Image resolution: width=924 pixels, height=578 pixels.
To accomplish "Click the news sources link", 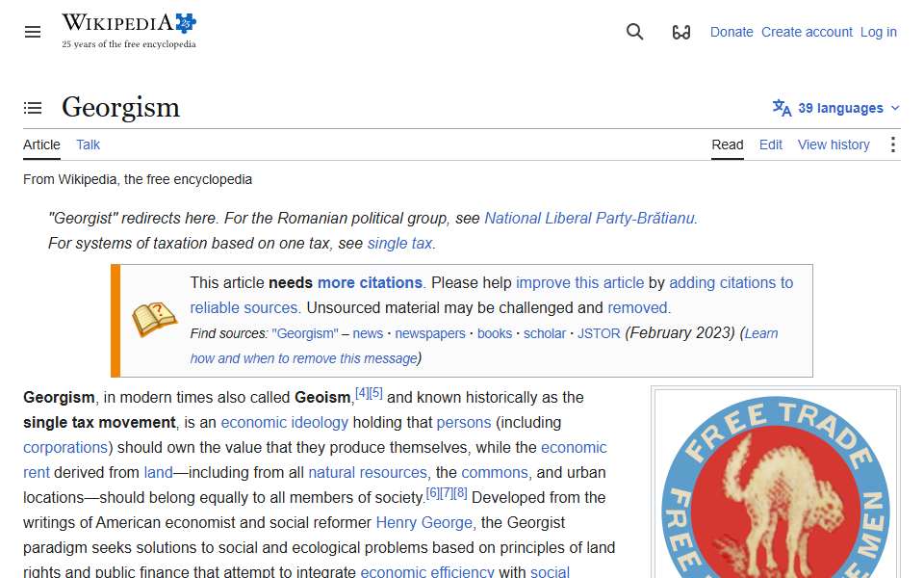I will pos(368,333).
